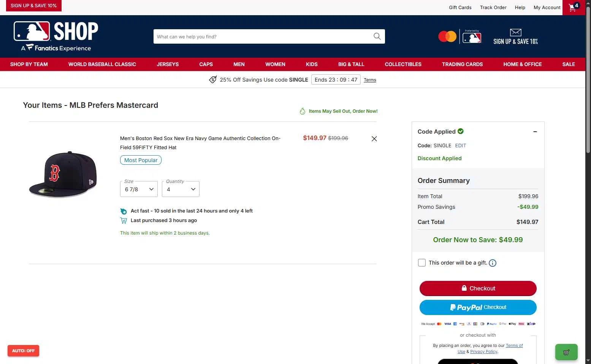
Task: Collapse the Code Applied section
Action: tap(535, 132)
